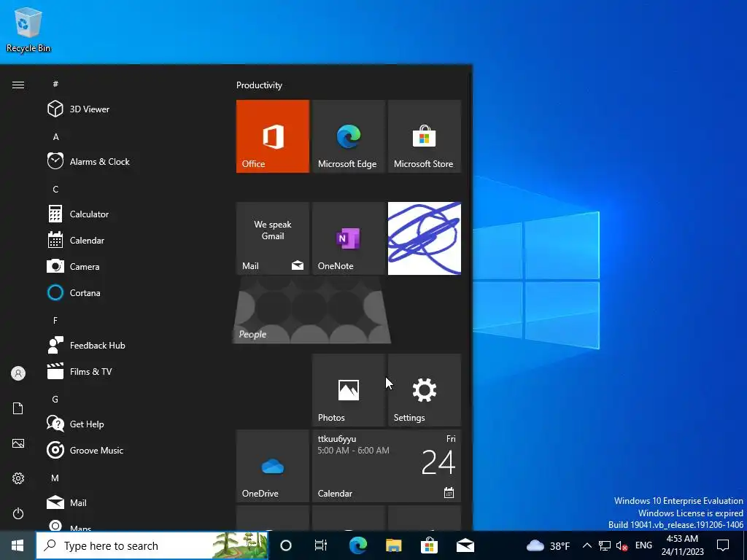Open Pictures from the Start sidebar

18,443
